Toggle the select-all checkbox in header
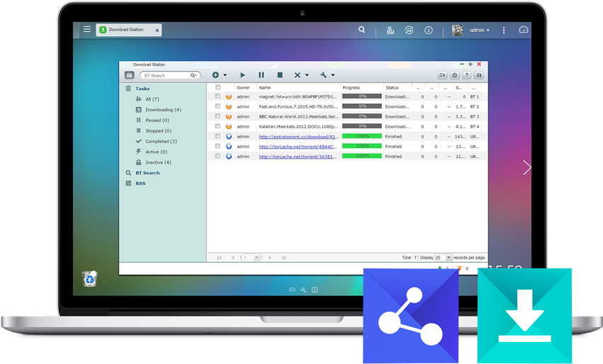 (218, 87)
